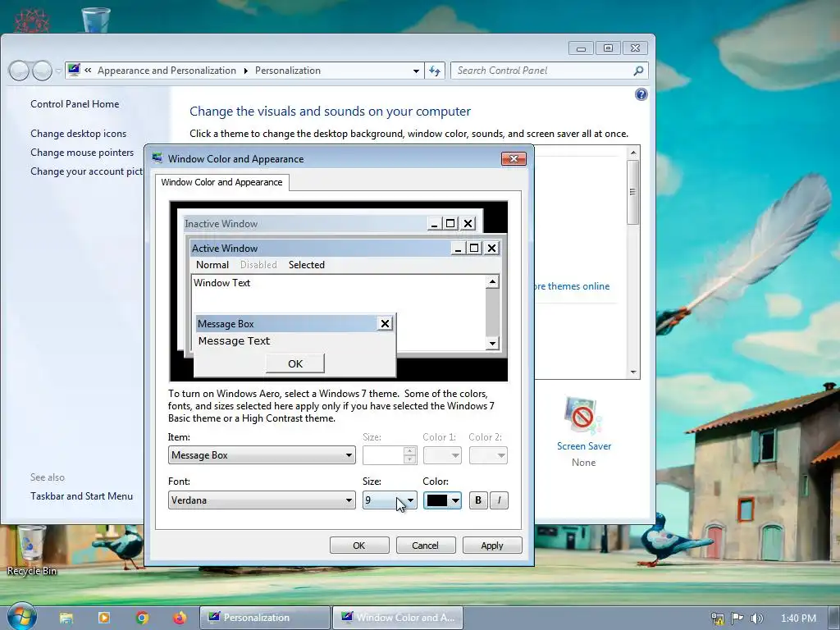Image resolution: width=840 pixels, height=630 pixels.
Task: Click Appearance and Personalization breadcrumb
Action: click(167, 71)
